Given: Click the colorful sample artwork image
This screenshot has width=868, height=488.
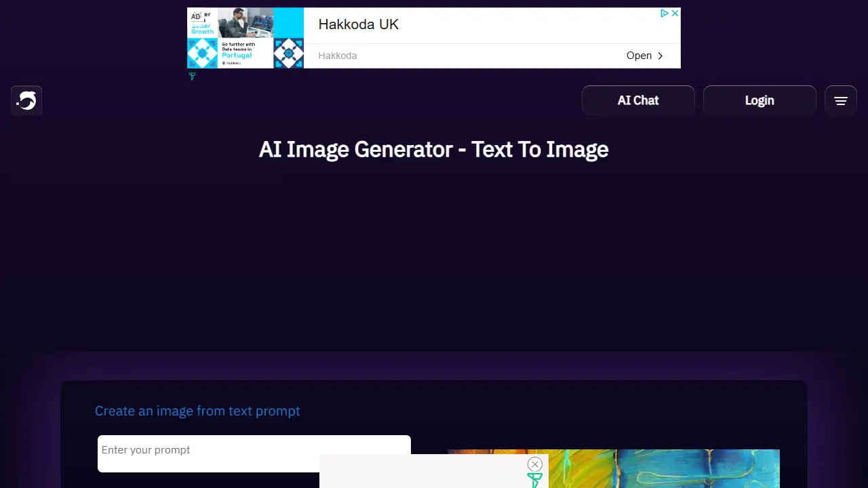Looking at the screenshot, I should [614, 469].
